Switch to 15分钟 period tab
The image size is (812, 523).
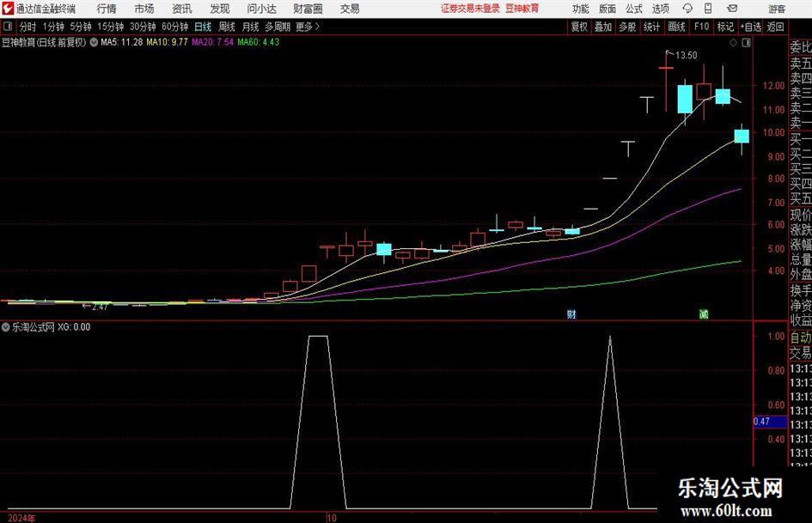111,27
